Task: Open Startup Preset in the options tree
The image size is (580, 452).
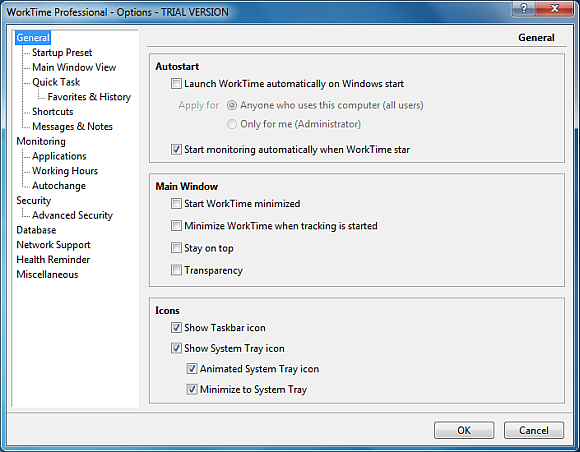Action: pos(62,53)
